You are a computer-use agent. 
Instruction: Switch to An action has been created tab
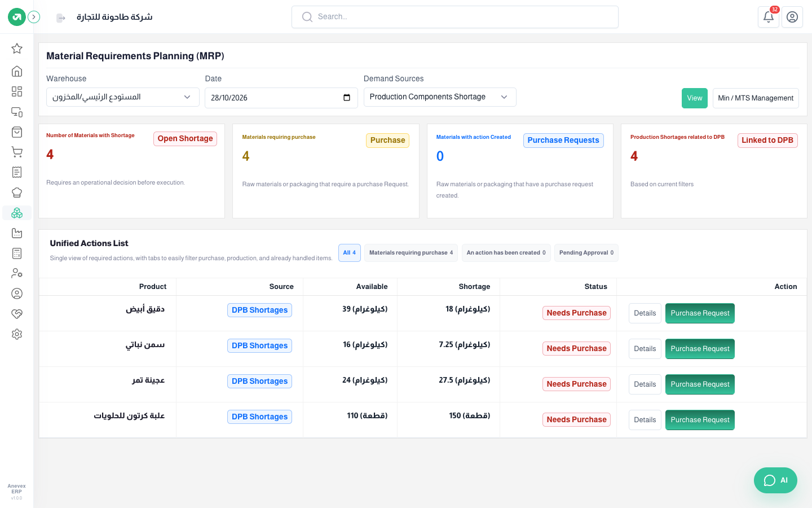pyautogui.click(x=506, y=253)
